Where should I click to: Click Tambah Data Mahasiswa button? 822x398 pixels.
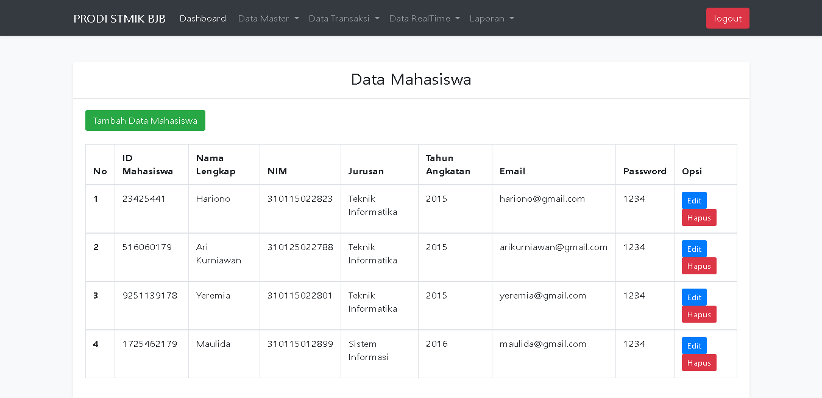145,121
